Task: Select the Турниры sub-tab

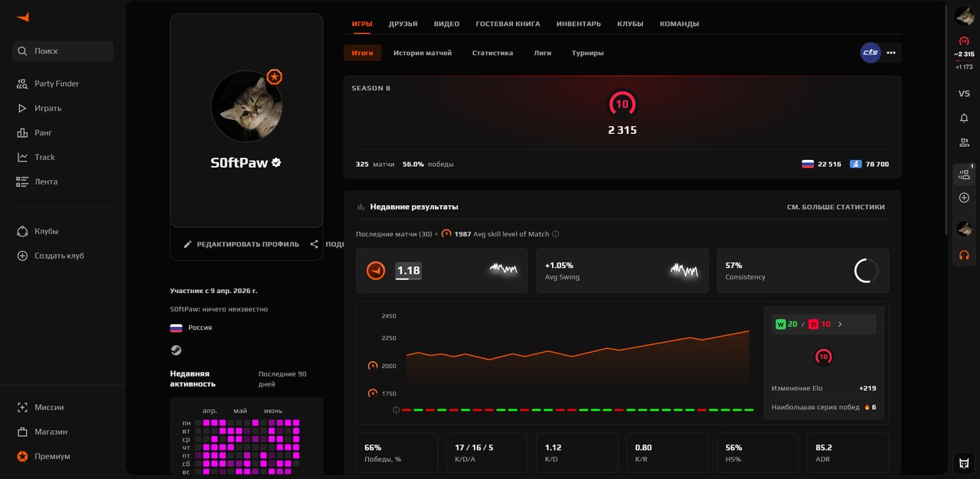Action: 587,53
